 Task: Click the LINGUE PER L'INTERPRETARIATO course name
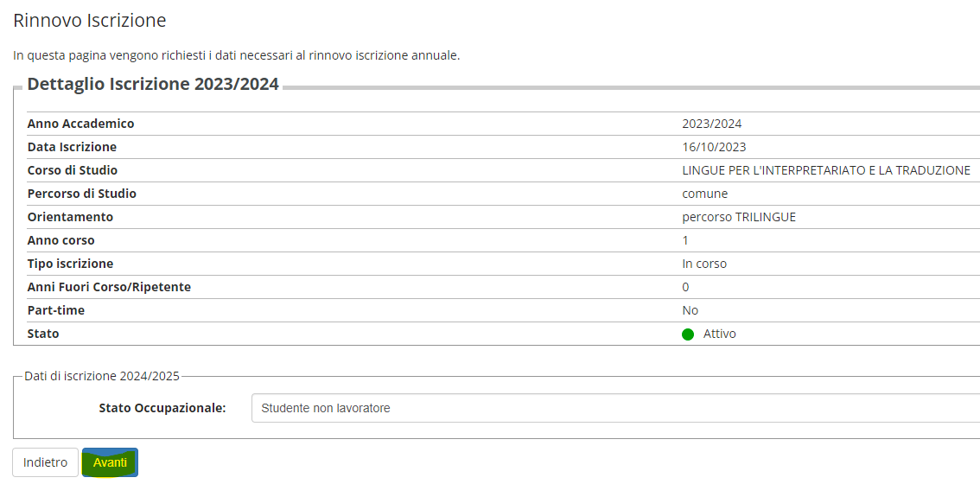(x=825, y=170)
